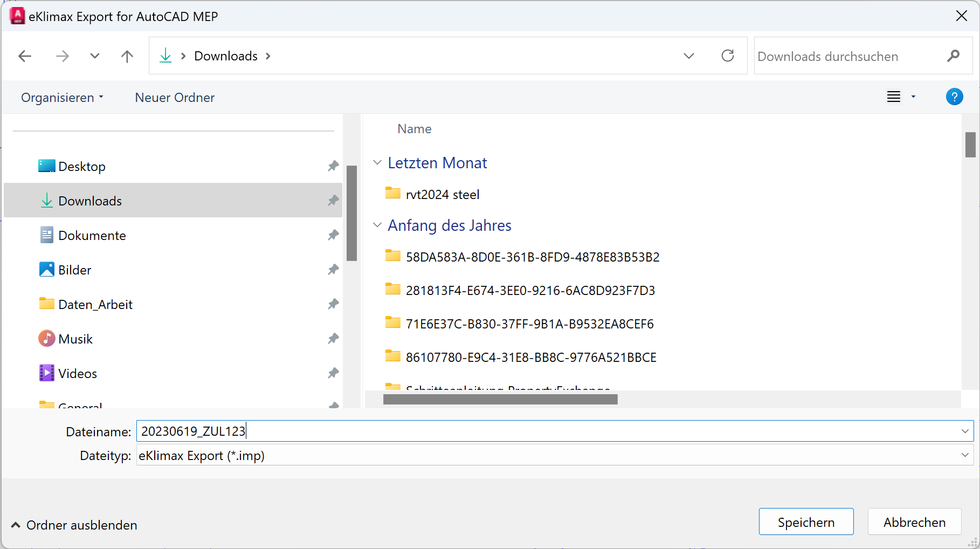Cancel with the Abbrechen button
The image size is (980, 549).
914,521
